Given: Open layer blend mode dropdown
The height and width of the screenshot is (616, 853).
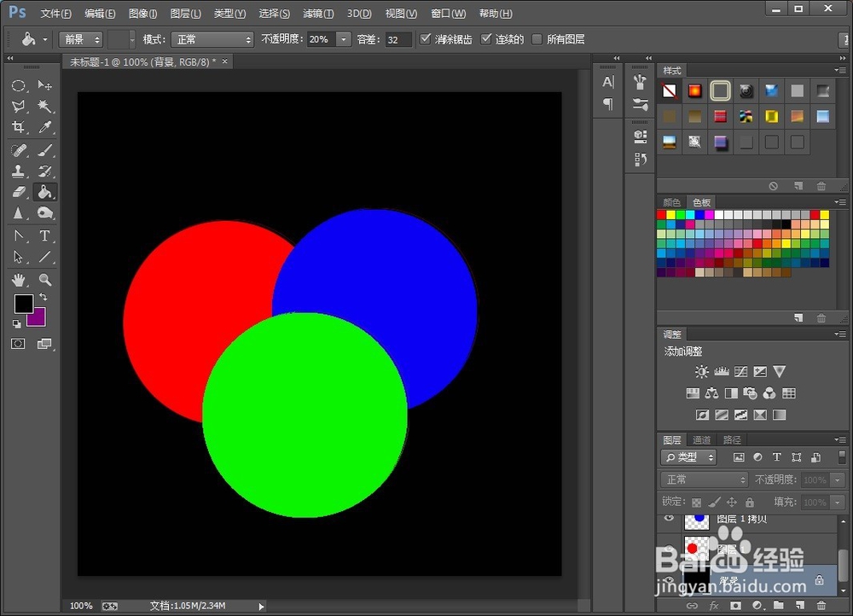Looking at the screenshot, I should pos(705,480).
